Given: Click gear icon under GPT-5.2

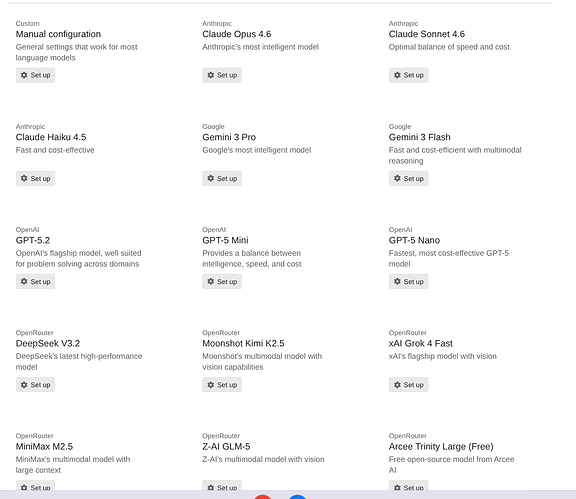Looking at the screenshot, I should 24,281.
